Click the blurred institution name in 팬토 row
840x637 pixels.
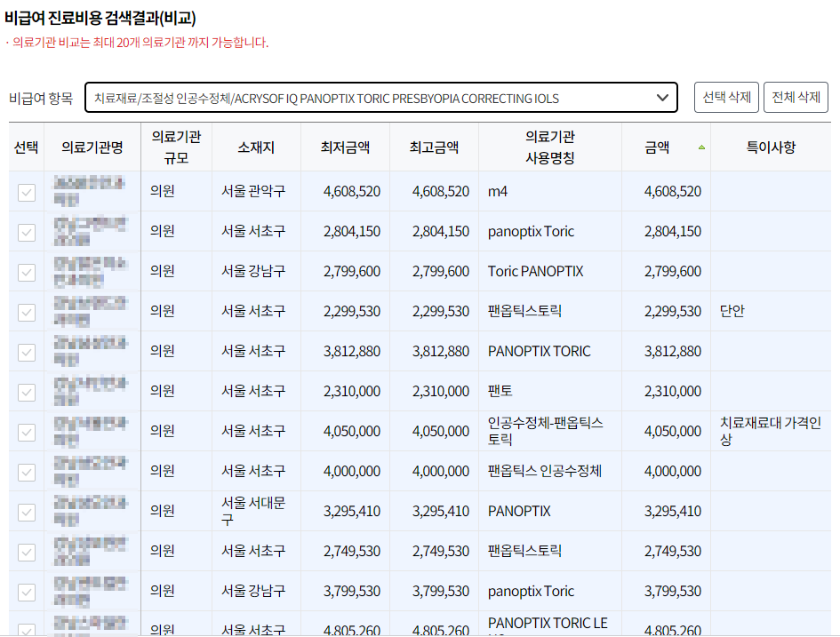[90, 391]
